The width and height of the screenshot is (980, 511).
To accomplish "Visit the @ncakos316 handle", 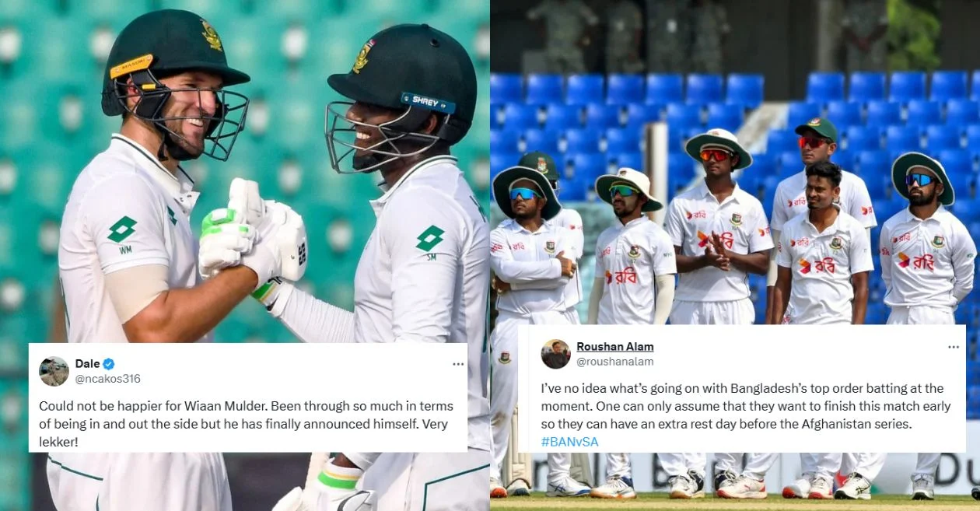I will point(107,379).
